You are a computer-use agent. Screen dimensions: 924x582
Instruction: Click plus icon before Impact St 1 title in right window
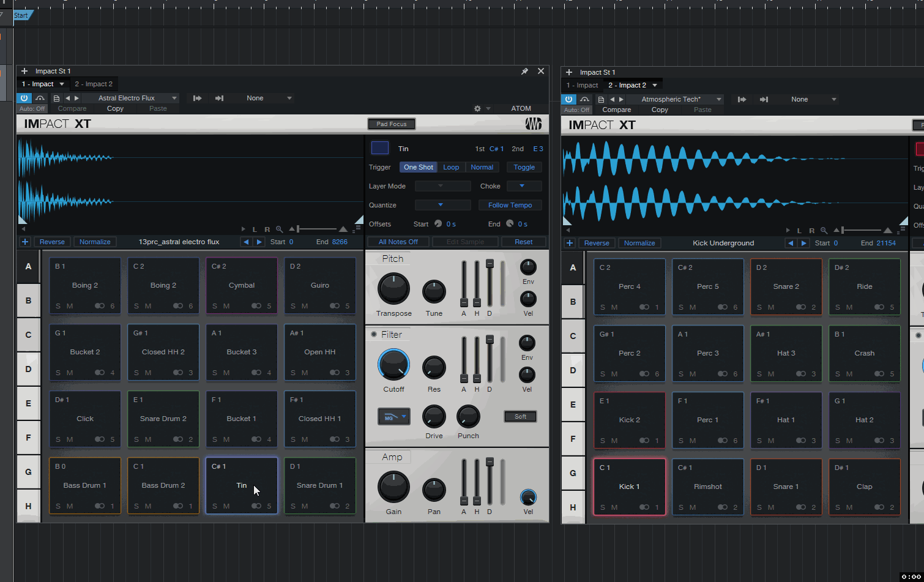click(569, 72)
